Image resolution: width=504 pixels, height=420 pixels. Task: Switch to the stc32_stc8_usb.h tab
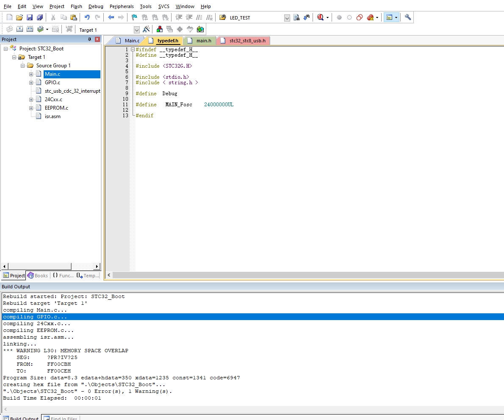coord(244,41)
